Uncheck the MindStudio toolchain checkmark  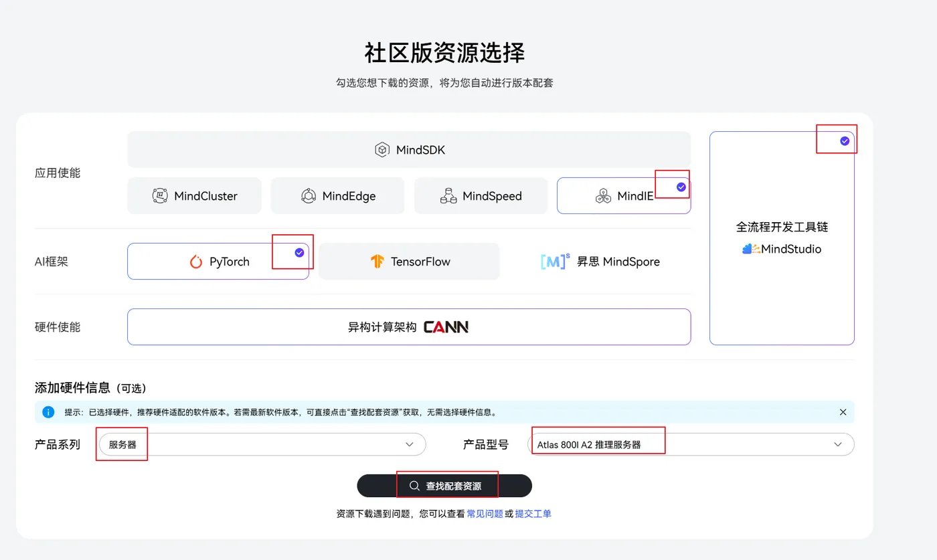point(845,141)
